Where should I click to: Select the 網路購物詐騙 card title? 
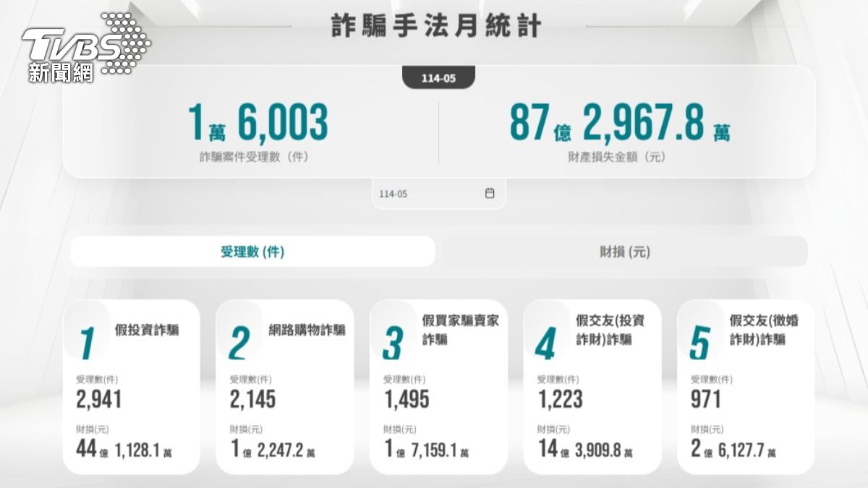pyautogui.click(x=307, y=330)
